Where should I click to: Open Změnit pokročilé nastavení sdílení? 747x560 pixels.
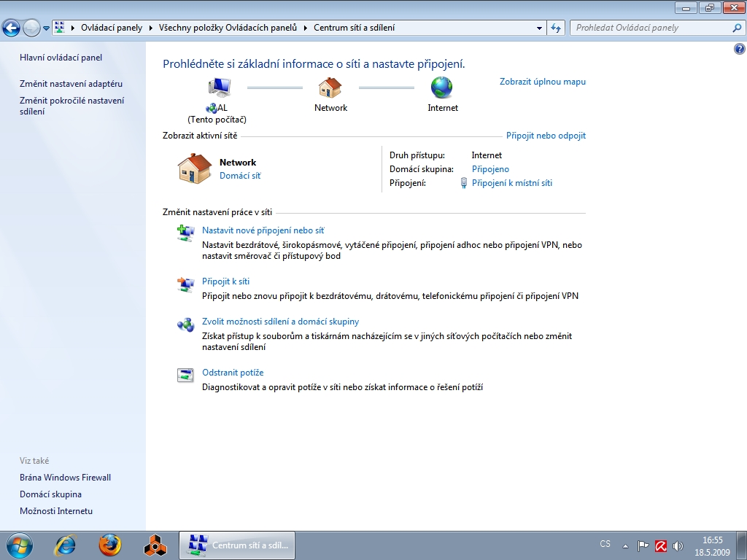pos(72,106)
